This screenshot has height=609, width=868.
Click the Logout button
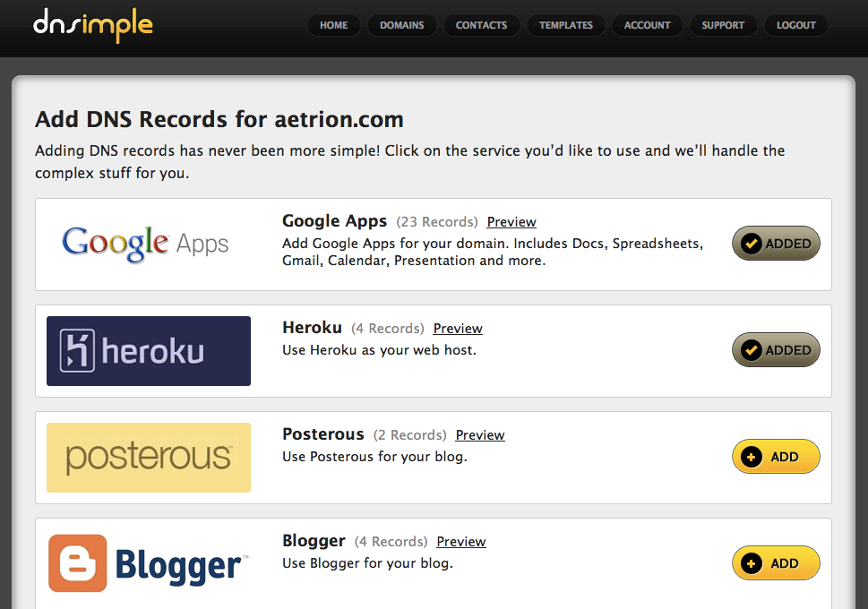[x=796, y=25]
